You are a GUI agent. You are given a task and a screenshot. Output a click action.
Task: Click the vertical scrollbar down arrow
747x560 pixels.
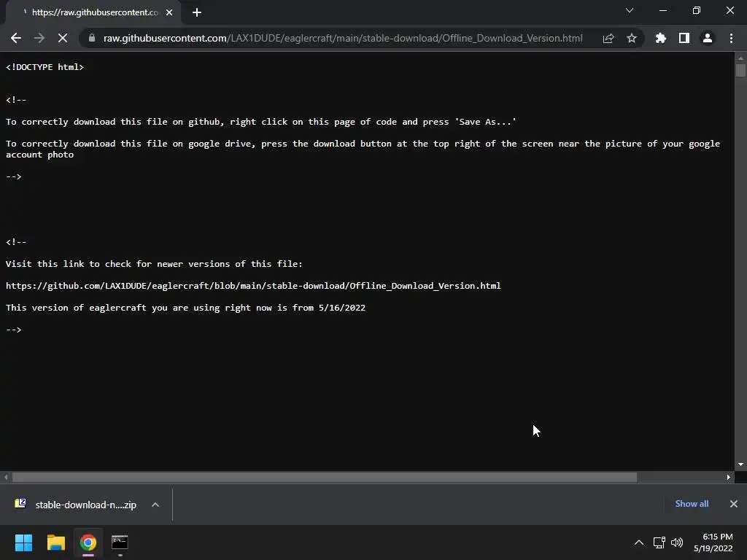pyautogui.click(x=740, y=464)
